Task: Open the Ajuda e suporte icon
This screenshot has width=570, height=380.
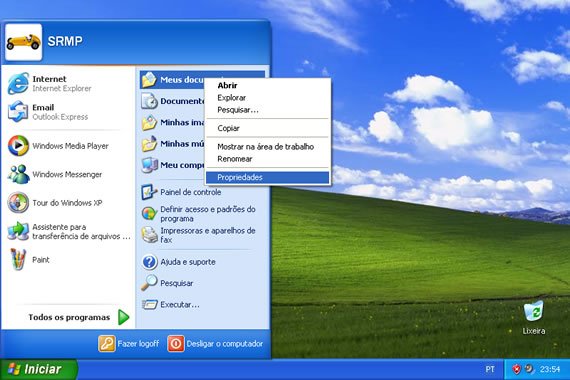Action: coord(149,262)
